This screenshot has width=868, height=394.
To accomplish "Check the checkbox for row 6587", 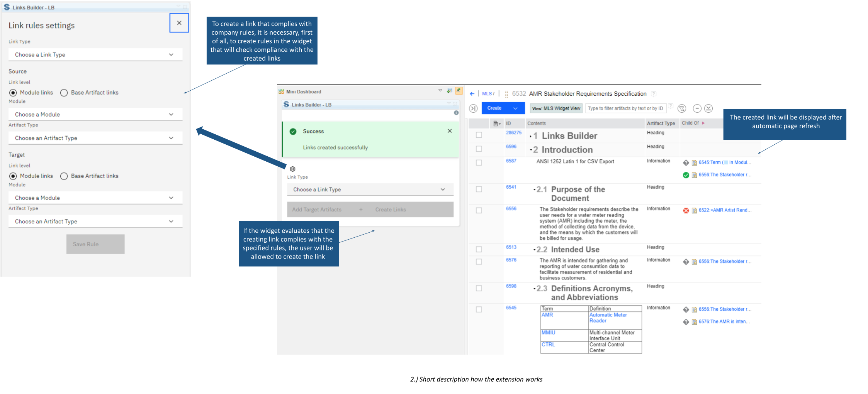I will coord(479,163).
